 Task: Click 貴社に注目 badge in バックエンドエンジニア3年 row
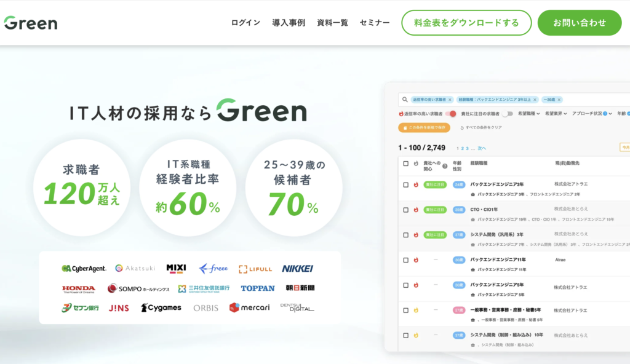pos(435,185)
